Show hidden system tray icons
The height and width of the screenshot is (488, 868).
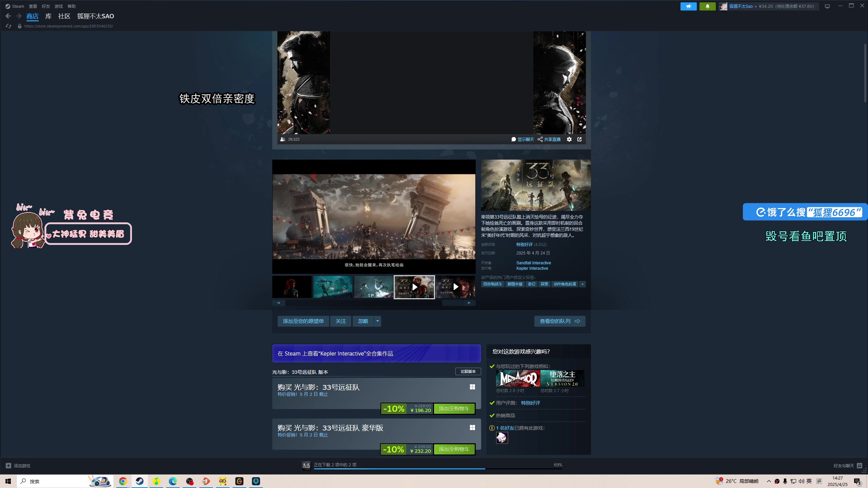point(769,481)
